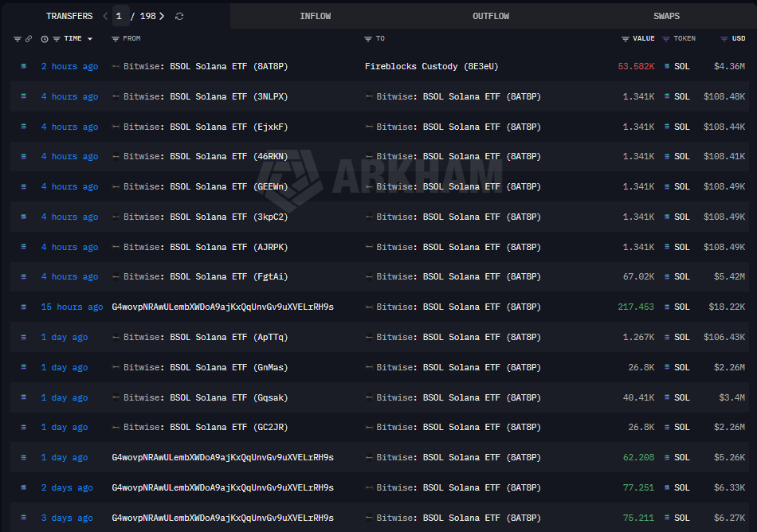Click G4wovp address in 3 days ago row

pyautogui.click(x=222, y=518)
